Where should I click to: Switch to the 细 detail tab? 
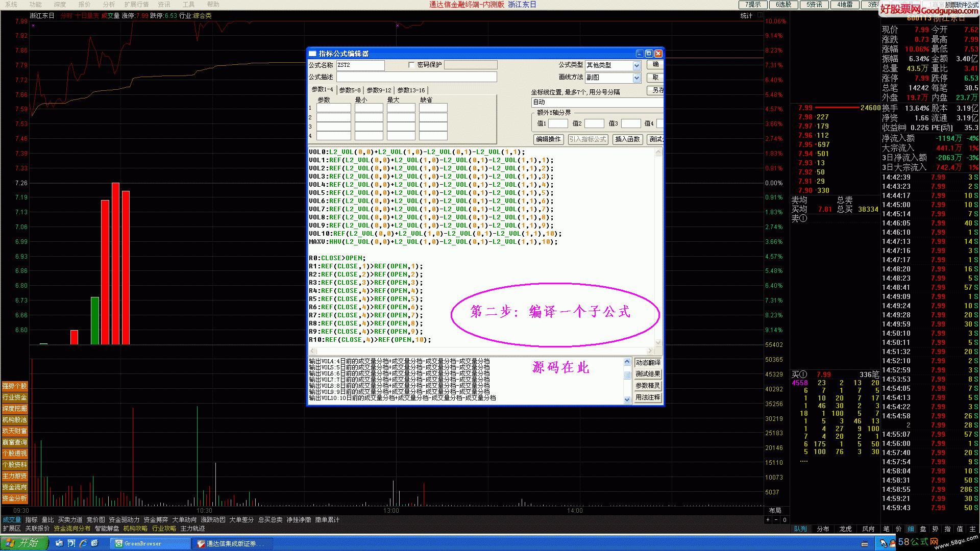click(x=911, y=529)
